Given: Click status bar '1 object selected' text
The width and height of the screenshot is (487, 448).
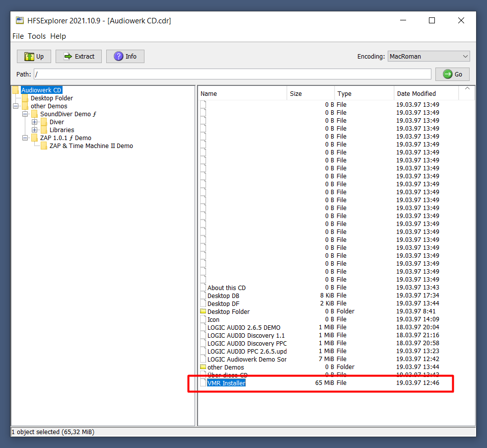Looking at the screenshot, I should (53, 432).
